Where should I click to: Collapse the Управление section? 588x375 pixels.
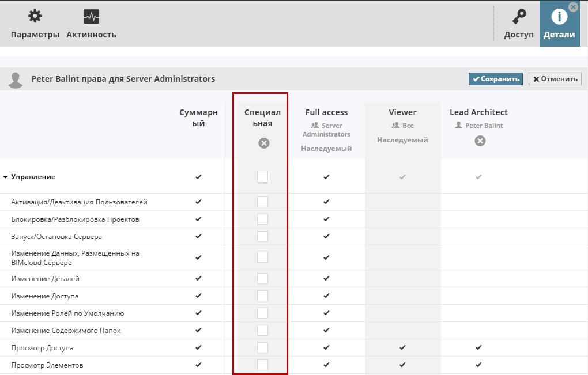pos(6,177)
